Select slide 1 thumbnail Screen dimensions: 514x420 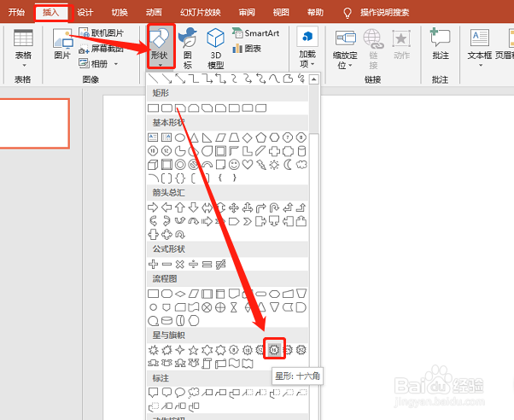pyautogui.click(x=34, y=124)
